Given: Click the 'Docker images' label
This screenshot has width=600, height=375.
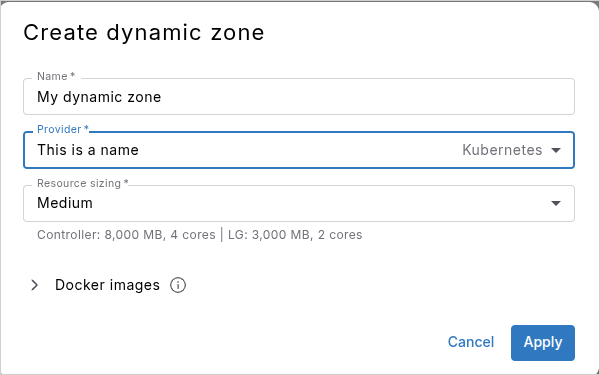Looking at the screenshot, I should coord(107,285).
